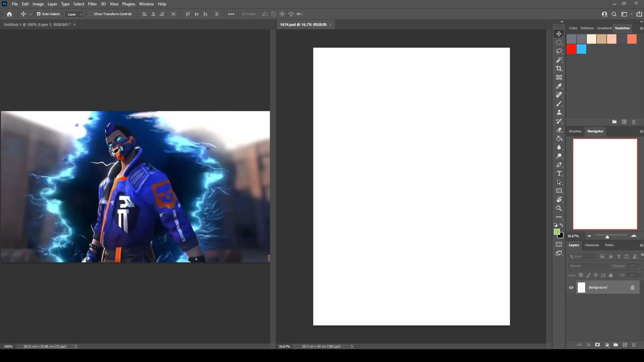Open Edit Toolbar three-dots icon
Image resolution: width=644 pixels, height=362 pixels.
pos(559,217)
